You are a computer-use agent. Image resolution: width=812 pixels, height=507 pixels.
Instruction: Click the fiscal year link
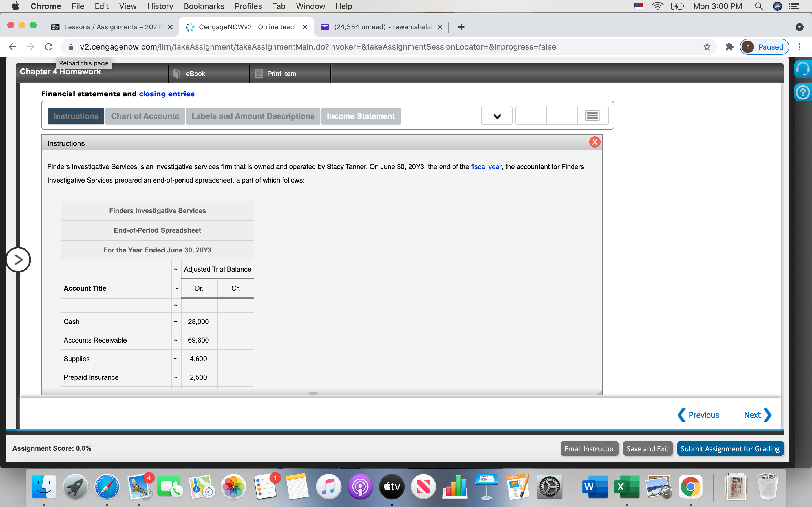pos(486,167)
